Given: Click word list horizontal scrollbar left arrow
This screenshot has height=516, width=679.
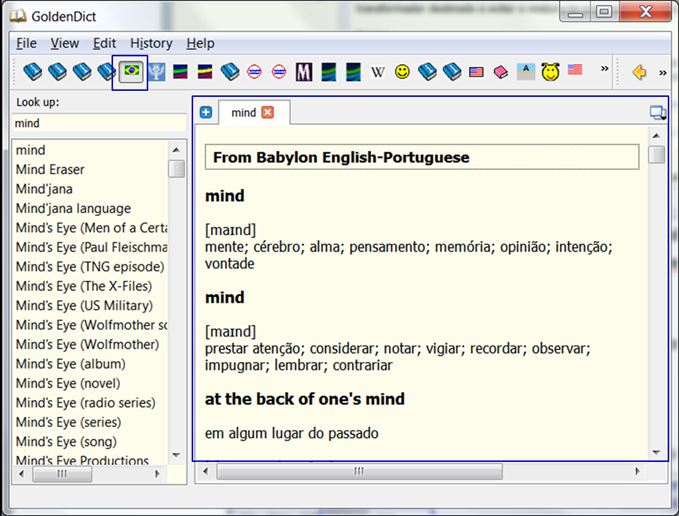Looking at the screenshot, I should (22, 474).
